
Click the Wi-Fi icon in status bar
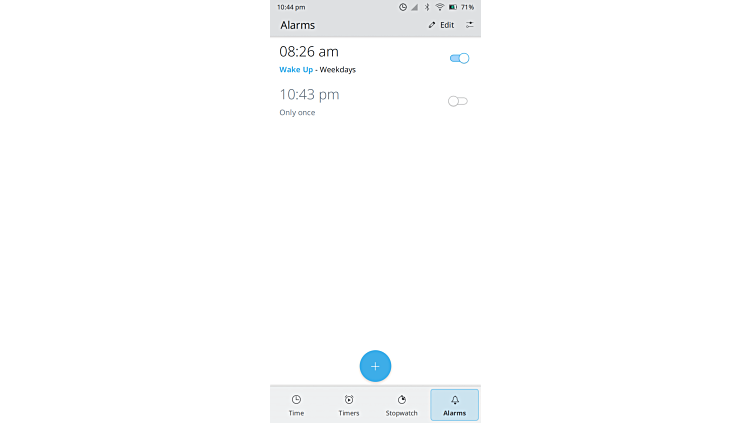[x=439, y=7]
